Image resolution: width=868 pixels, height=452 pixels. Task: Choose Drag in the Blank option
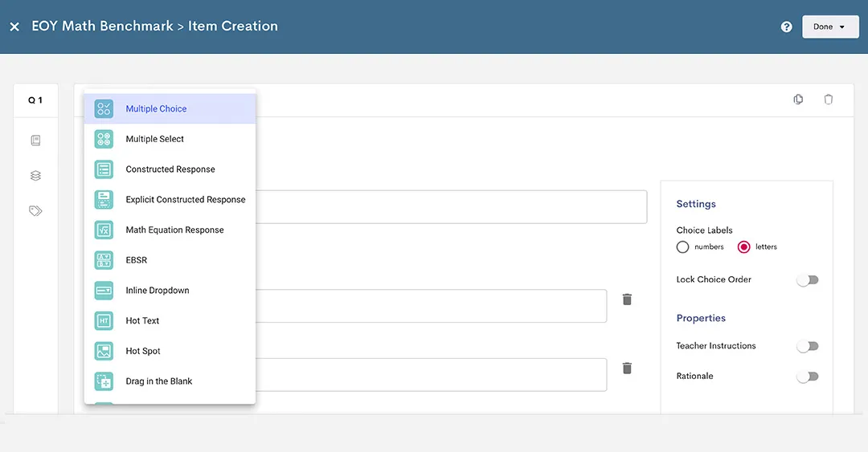[170, 381]
